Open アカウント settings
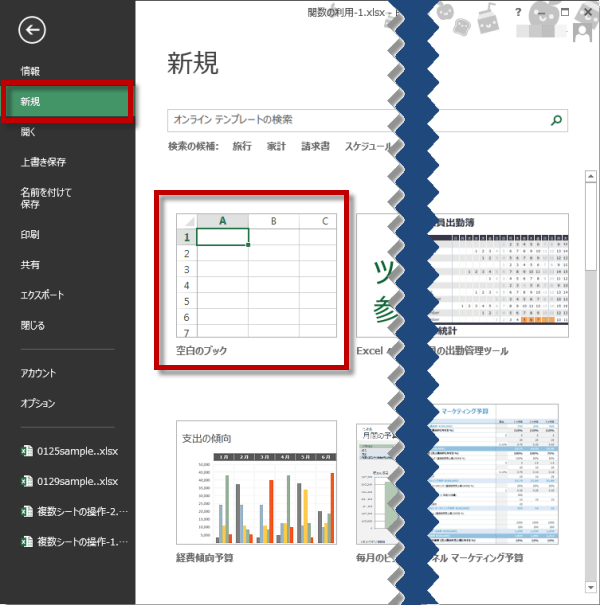 (x=38, y=373)
